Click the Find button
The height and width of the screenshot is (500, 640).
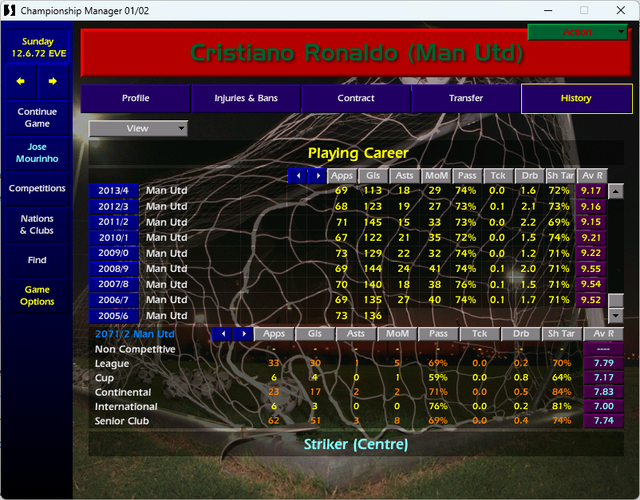tap(37, 260)
